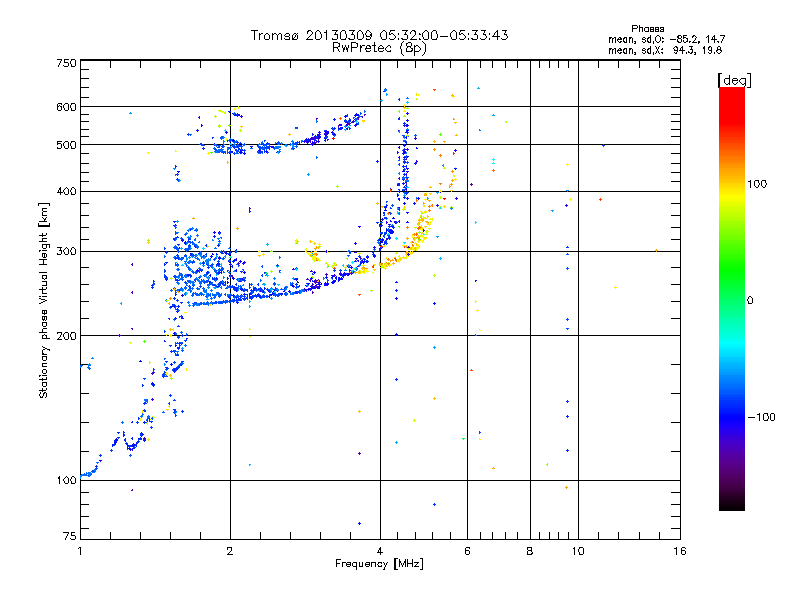Click the y-axis tick label '500'

coord(66,145)
